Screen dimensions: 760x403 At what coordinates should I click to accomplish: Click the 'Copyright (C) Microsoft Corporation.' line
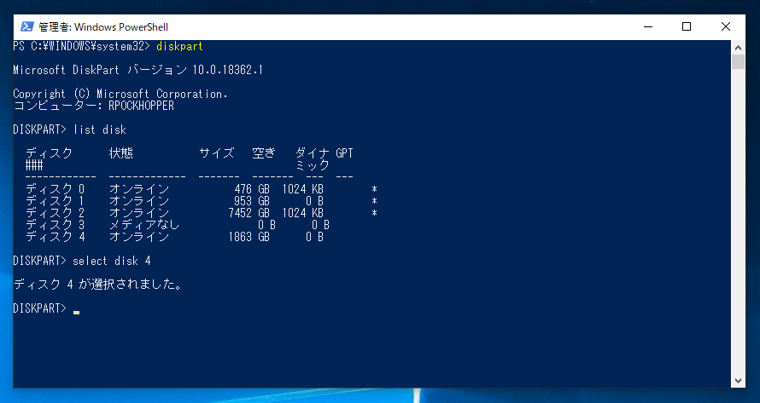coord(120,94)
